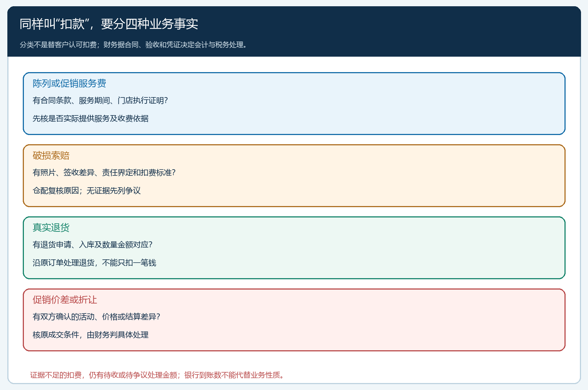Click the red footer note starting 证据不足的扣费
This screenshot has width=588, height=390.
(157, 375)
